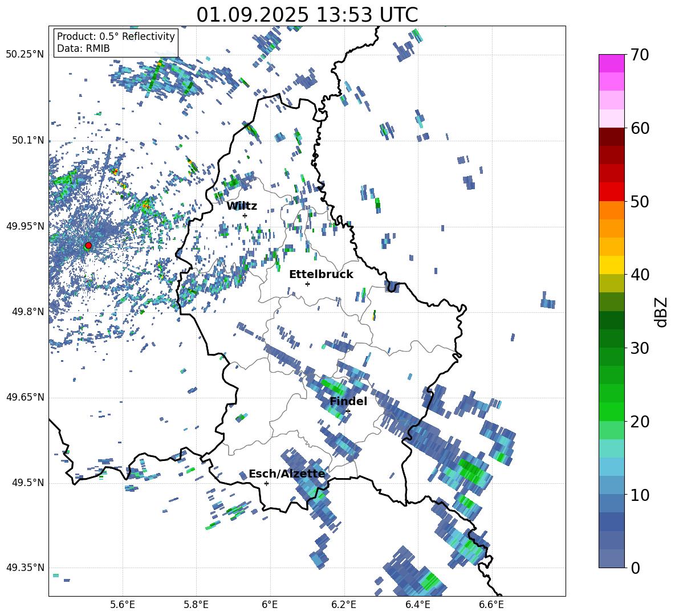The height and width of the screenshot is (616, 675).
Task: Click the 60 colorbar tick value
Action: tap(640, 128)
